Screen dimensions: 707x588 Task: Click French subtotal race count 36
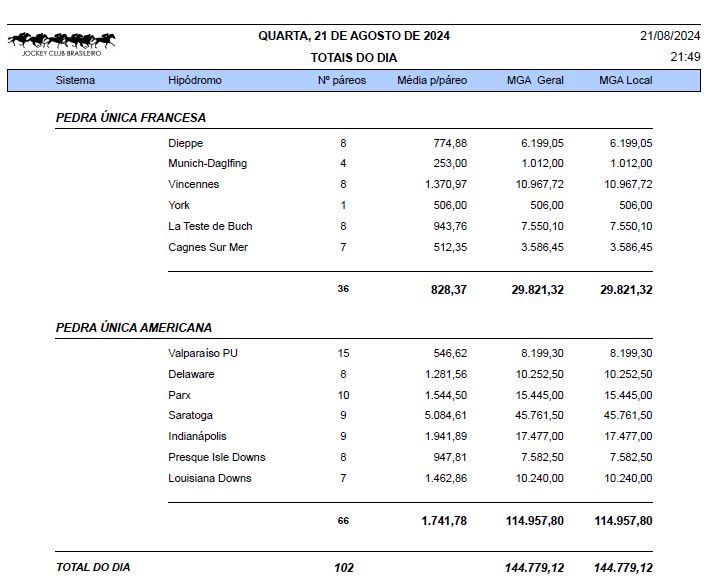[343, 289]
